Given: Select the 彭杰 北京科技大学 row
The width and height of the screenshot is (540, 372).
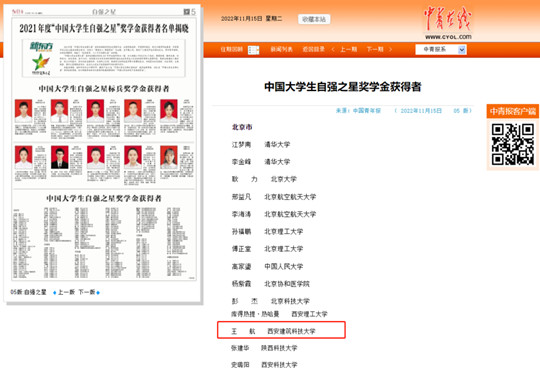Looking at the screenshot, I should [270, 301].
